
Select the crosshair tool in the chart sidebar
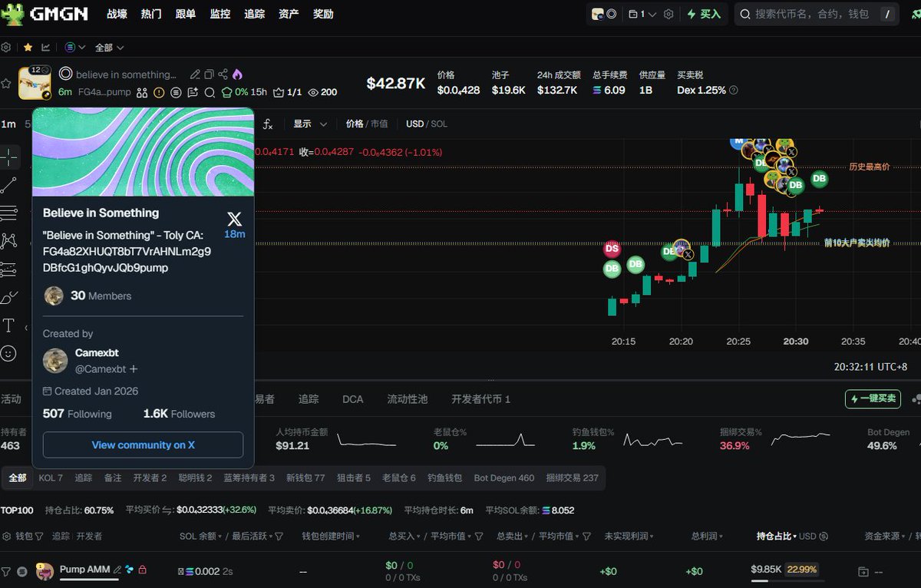[10, 157]
